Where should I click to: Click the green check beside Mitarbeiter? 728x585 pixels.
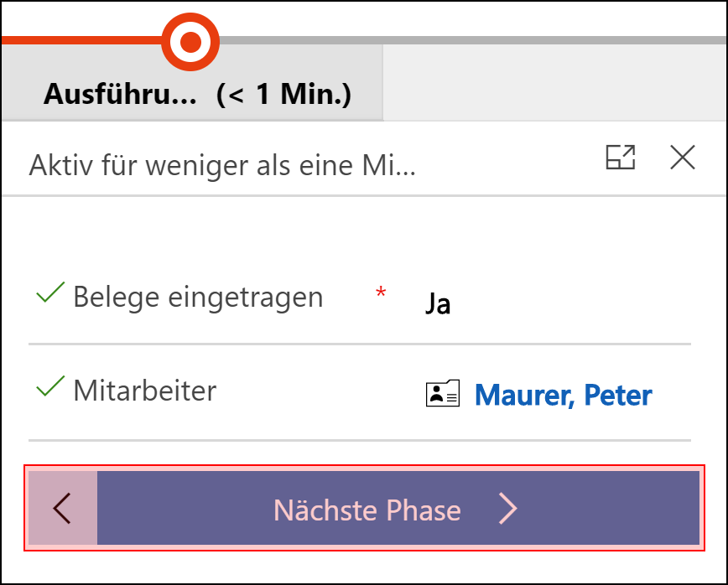(x=50, y=386)
